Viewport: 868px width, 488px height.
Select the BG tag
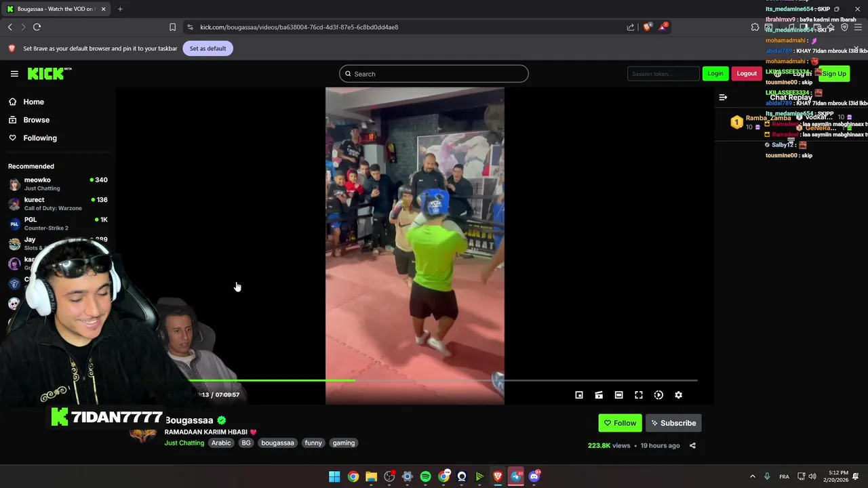[x=246, y=443]
